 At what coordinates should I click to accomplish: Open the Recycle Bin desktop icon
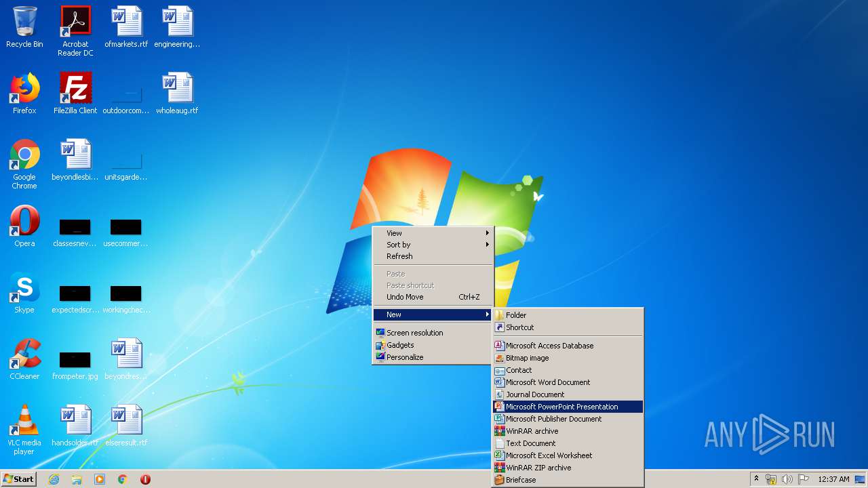click(24, 27)
